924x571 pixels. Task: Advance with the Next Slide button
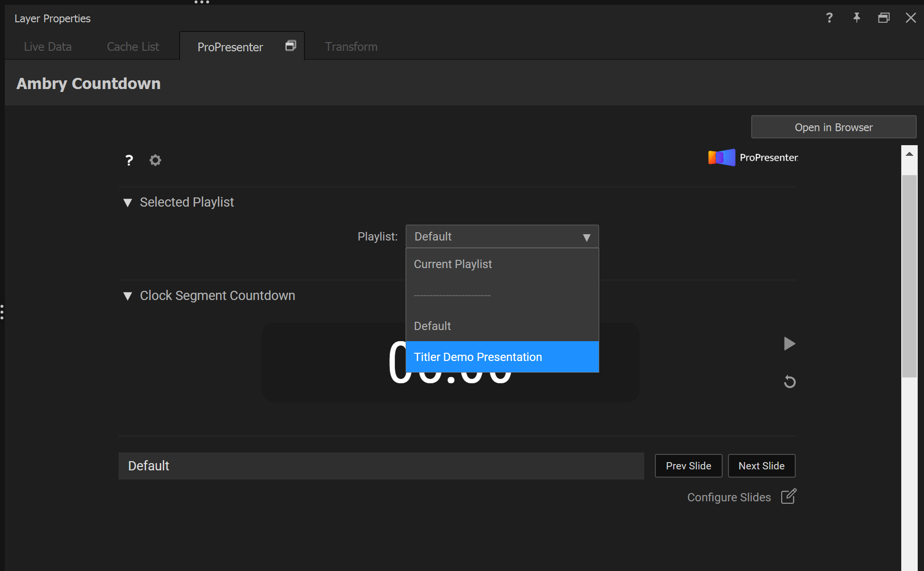(761, 466)
